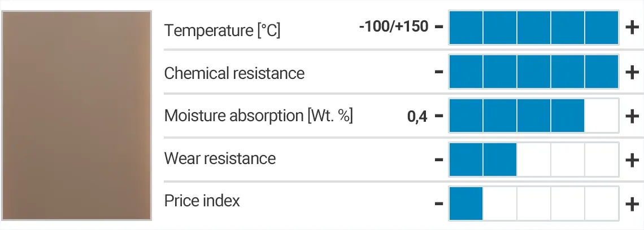Click the beige material sample image
This screenshot has height=230, width=644.
[x=77, y=115]
